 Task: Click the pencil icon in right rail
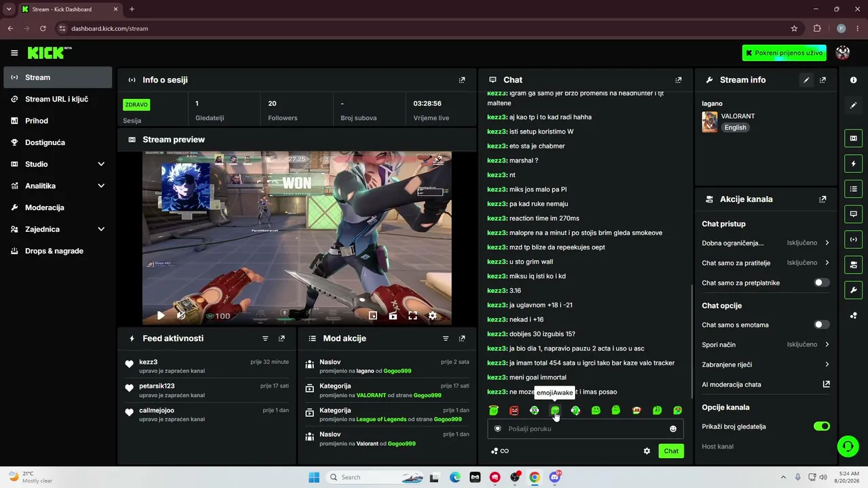pos(853,105)
